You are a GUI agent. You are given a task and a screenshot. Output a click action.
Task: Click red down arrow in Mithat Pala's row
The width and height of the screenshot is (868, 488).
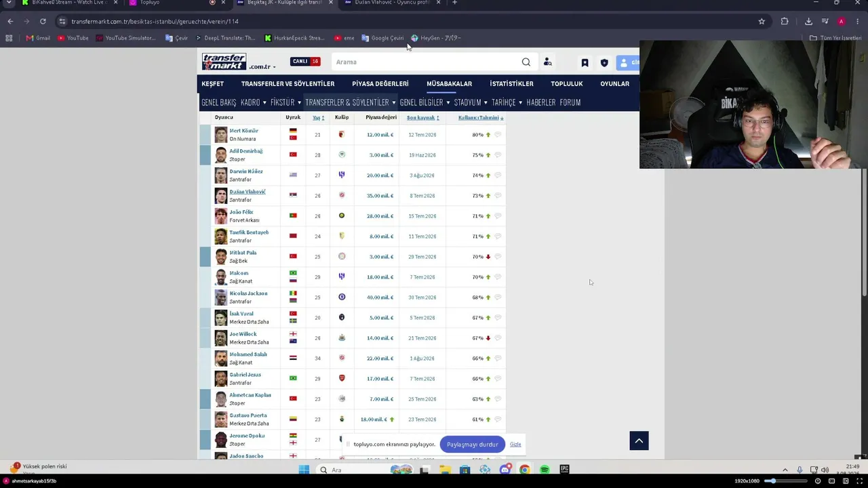pos(488,257)
